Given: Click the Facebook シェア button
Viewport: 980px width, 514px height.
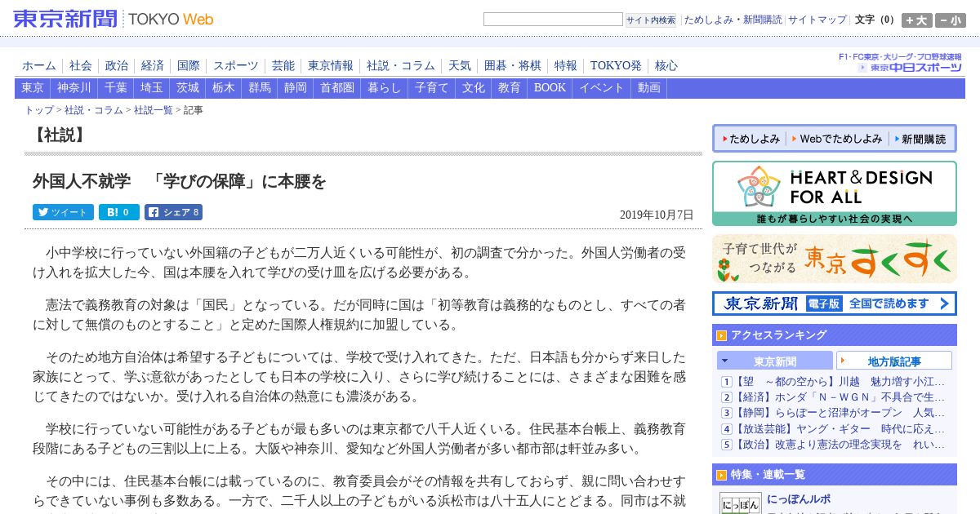Looking at the screenshot, I should [x=173, y=212].
